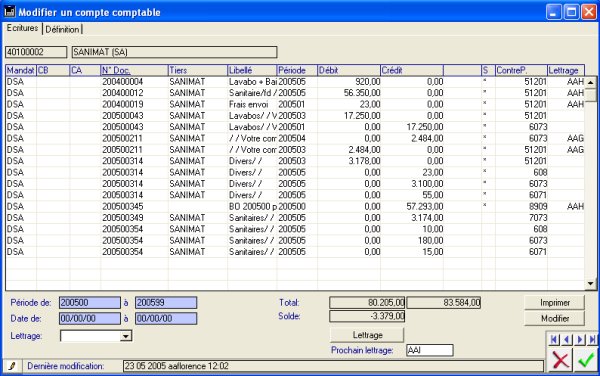Image resolution: width=600 pixels, height=376 pixels.
Task: Select document 200400019 cell
Action: 134,104
